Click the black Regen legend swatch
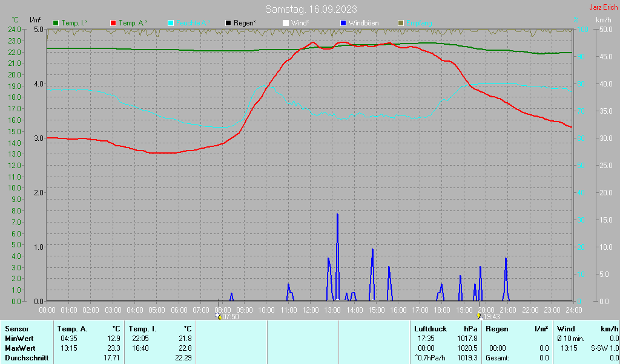This screenshot has width=620, height=364. click(228, 24)
